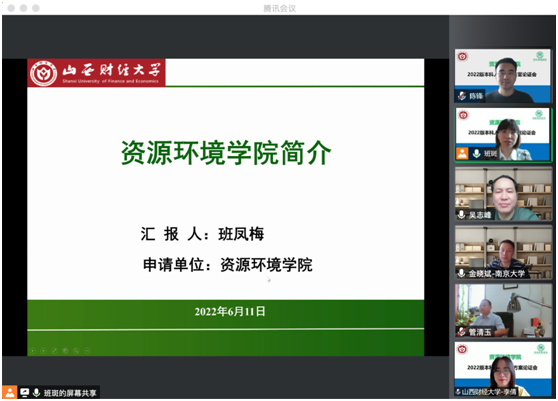This screenshot has height=401, width=558.
Task: Click the green microphone icon beside 班斑的屏幕共享
Action: 36,392
